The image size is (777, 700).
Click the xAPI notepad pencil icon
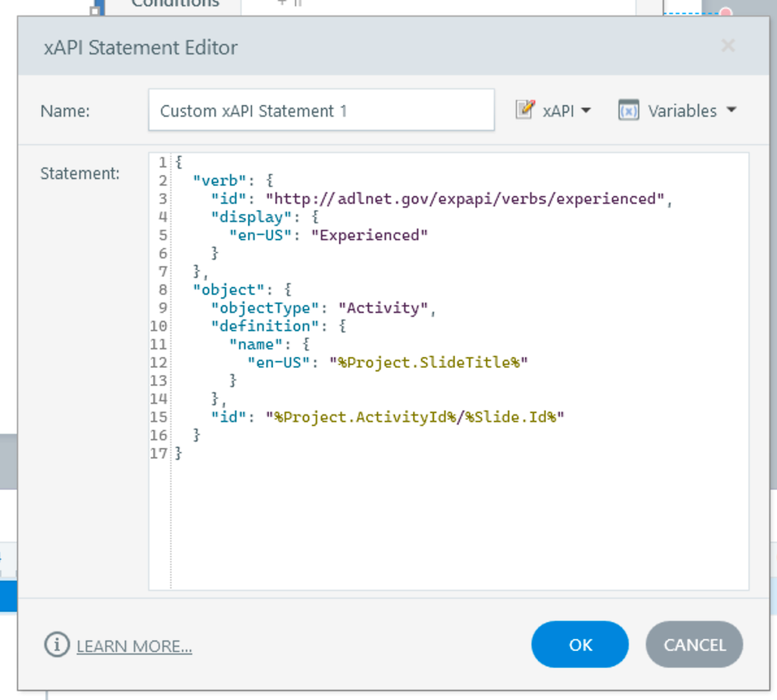click(525, 110)
